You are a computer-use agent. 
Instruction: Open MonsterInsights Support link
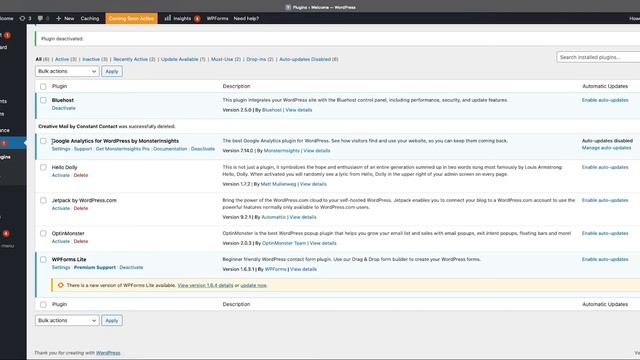click(83, 149)
